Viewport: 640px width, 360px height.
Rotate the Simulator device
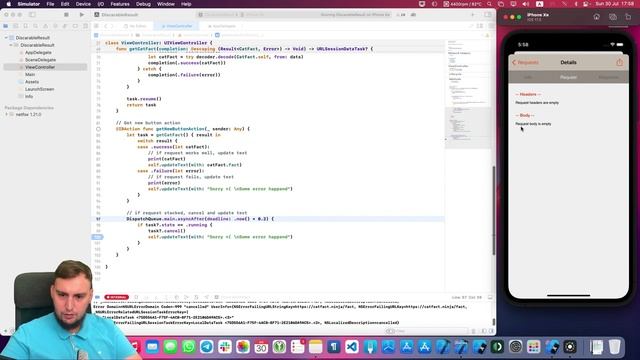628,17
